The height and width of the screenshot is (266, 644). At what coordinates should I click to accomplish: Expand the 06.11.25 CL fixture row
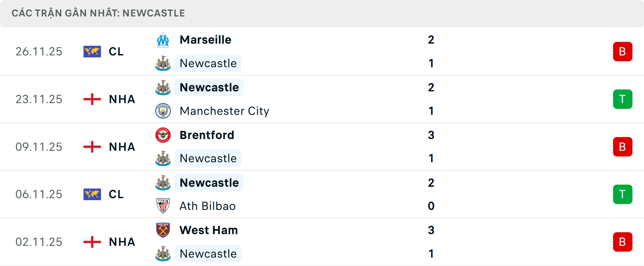coord(322,194)
